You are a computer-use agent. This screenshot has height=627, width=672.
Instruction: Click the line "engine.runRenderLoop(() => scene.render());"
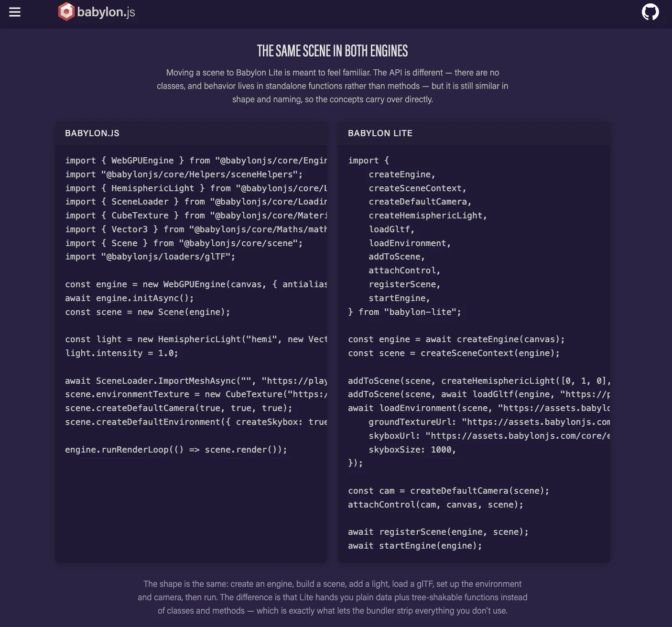click(176, 450)
